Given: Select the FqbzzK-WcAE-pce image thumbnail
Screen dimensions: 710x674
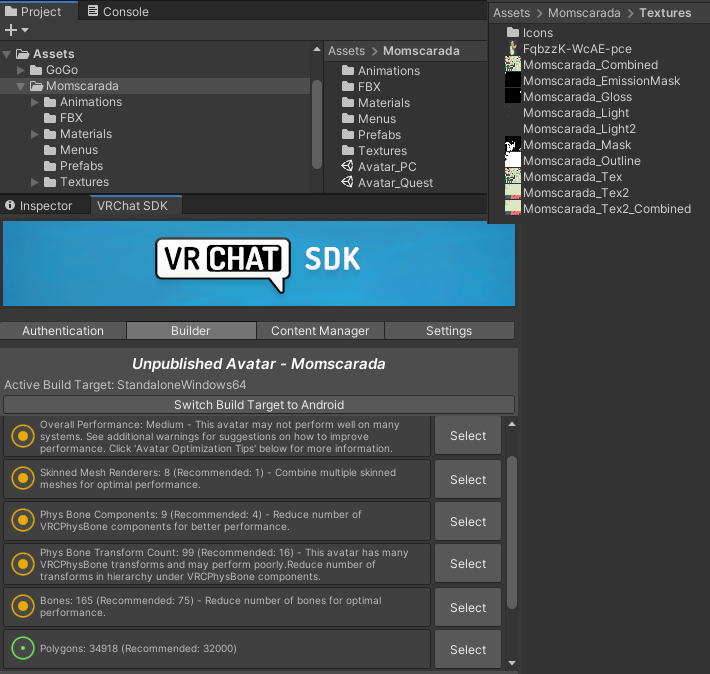Looking at the screenshot, I should click(513, 48).
